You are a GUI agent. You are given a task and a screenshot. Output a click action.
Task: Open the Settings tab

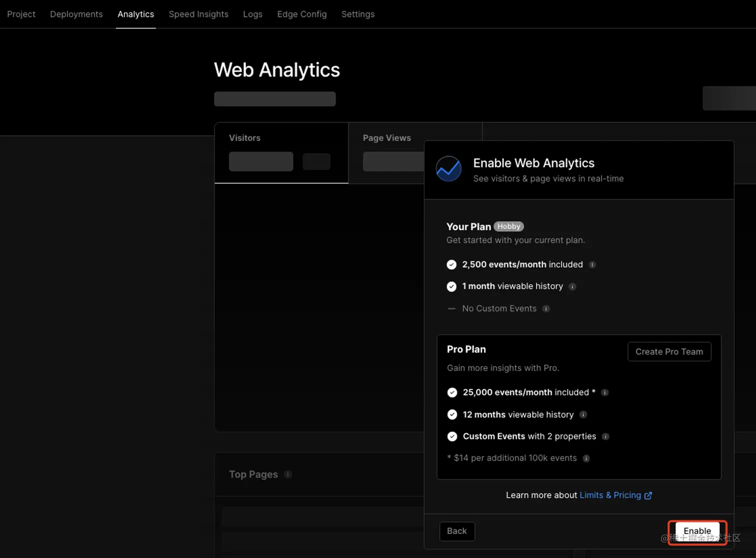[x=358, y=14]
